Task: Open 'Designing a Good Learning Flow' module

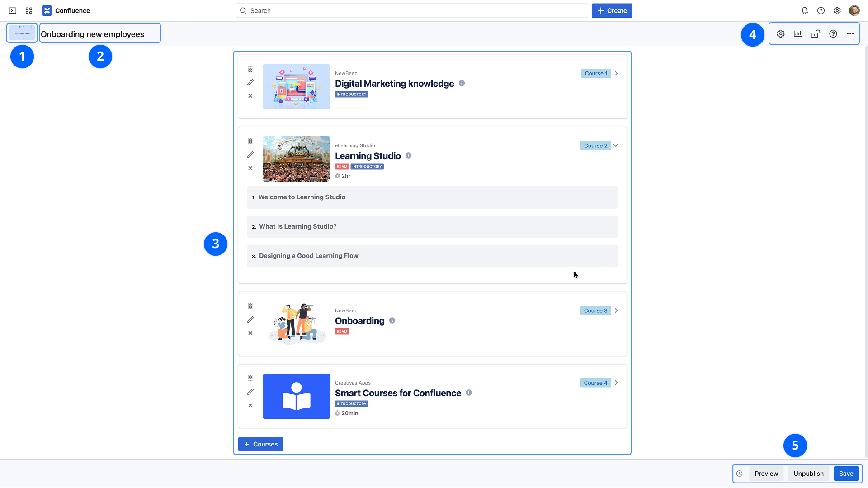Action: 432,256
